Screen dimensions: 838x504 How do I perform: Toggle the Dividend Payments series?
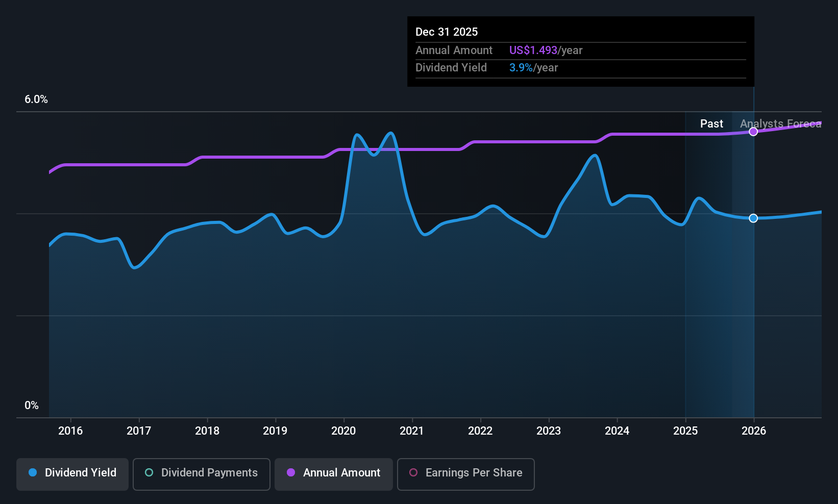202,474
